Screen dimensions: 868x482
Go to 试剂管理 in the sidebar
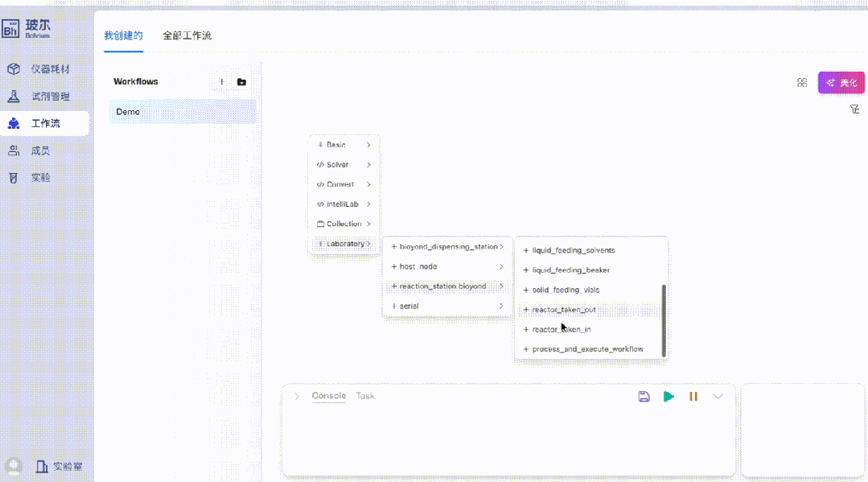pyautogui.click(x=50, y=97)
